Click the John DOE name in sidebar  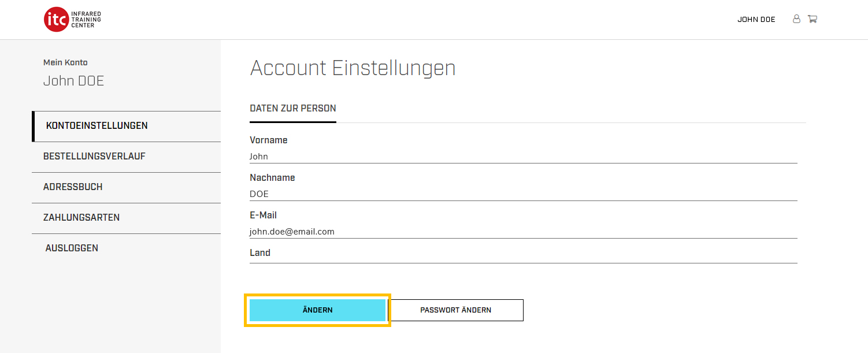[73, 81]
